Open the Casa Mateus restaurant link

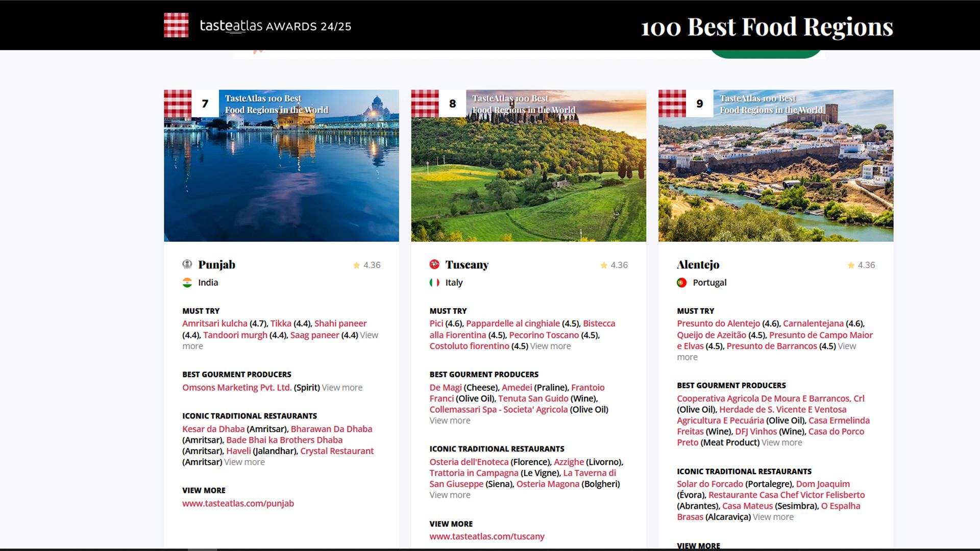tap(747, 506)
